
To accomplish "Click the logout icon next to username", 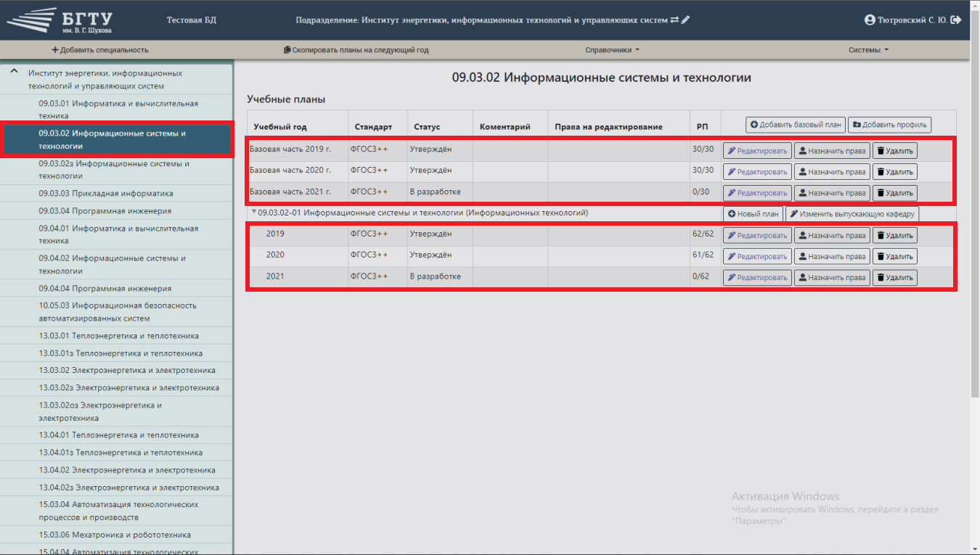I will [x=956, y=20].
